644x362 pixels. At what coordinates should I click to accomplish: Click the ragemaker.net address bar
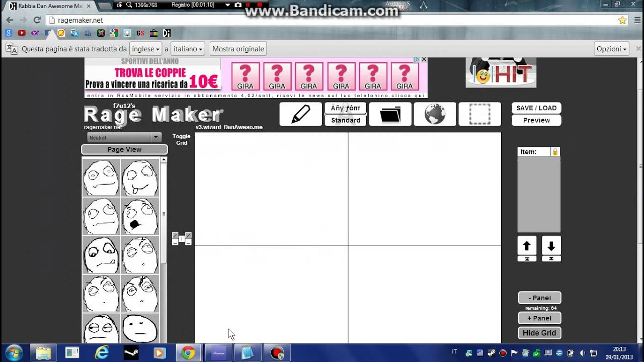pyautogui.click(x=332, y=20)
